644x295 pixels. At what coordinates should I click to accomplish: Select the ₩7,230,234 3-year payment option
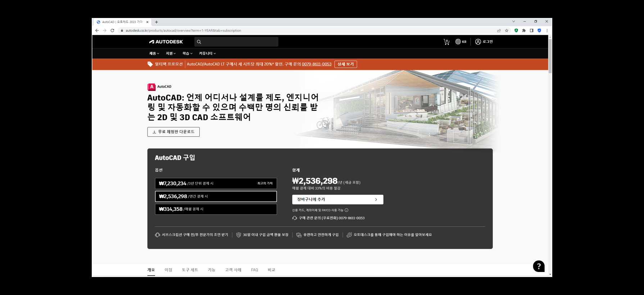click(216, 183)
